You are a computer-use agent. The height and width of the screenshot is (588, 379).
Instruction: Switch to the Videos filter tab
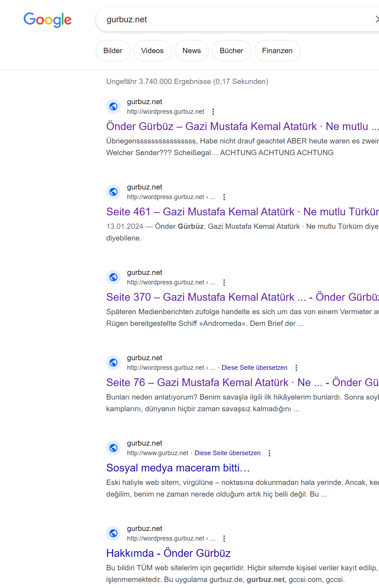tap(153, 51)
